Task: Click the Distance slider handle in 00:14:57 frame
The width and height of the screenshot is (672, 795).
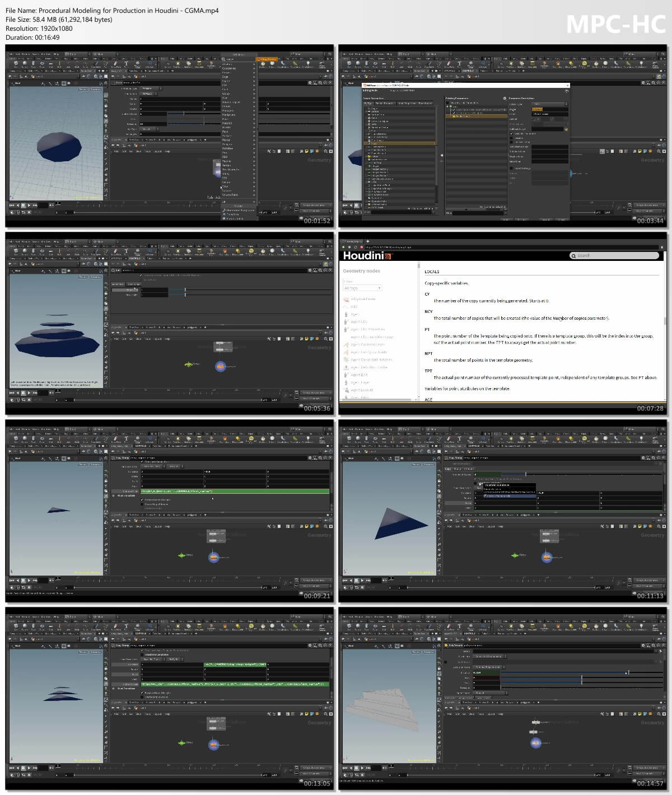Action: pyautogui.click(x=629, y=672)
